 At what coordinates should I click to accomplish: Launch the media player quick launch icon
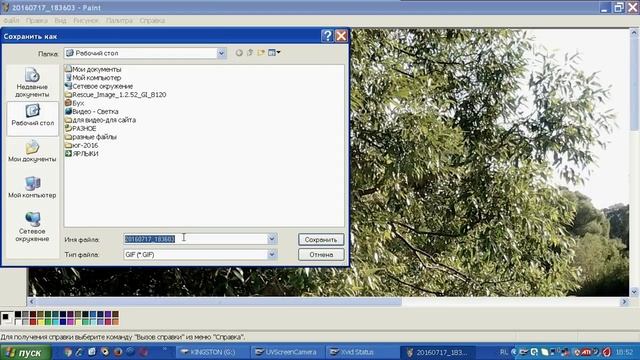(x=105, y=351)
